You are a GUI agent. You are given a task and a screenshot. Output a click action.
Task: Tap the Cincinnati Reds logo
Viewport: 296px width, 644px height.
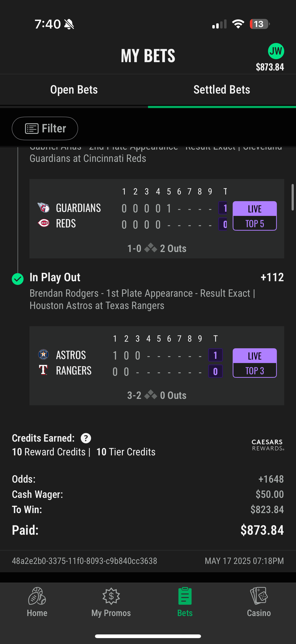[43, 223]
